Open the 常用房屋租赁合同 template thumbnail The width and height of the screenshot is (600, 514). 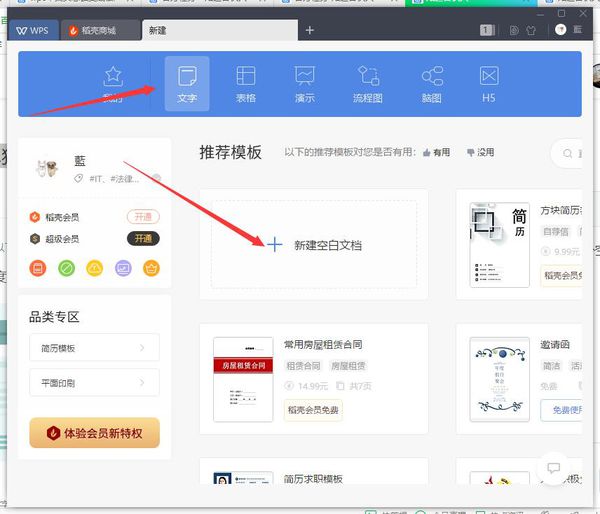click(243, 379)
